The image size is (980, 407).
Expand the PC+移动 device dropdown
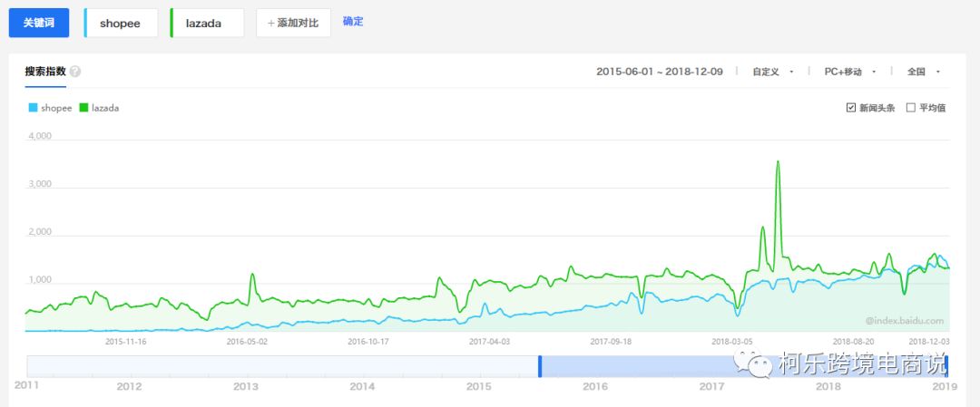[x=850, y=72]
